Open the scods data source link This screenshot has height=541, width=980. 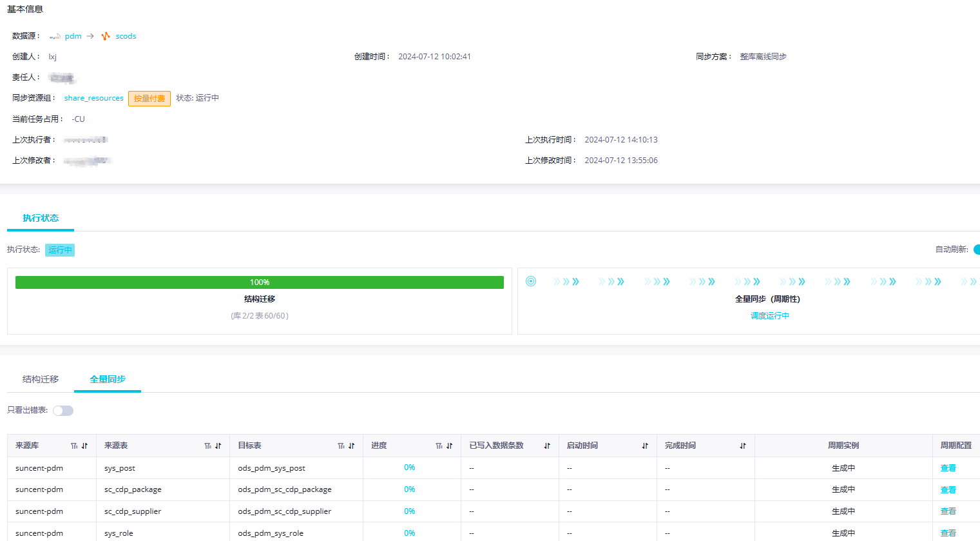(x=126, y=36)
